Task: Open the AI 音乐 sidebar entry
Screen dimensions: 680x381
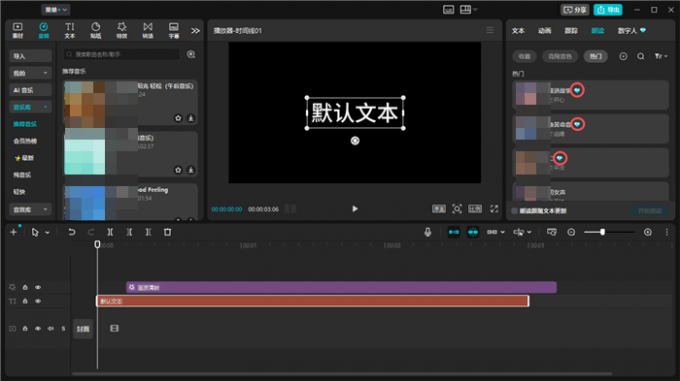Action: [30, 90]
